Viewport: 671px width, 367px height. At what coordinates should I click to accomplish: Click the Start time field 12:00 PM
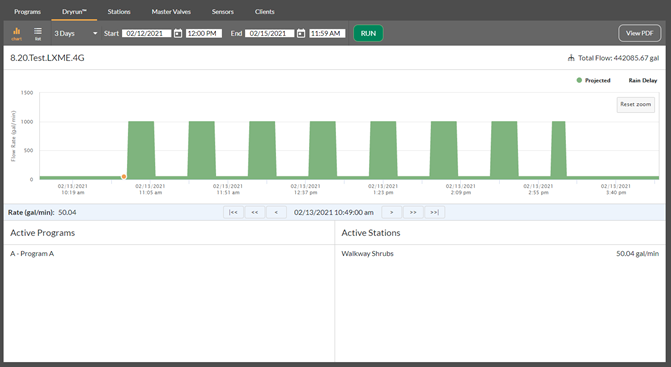[204, 33]
